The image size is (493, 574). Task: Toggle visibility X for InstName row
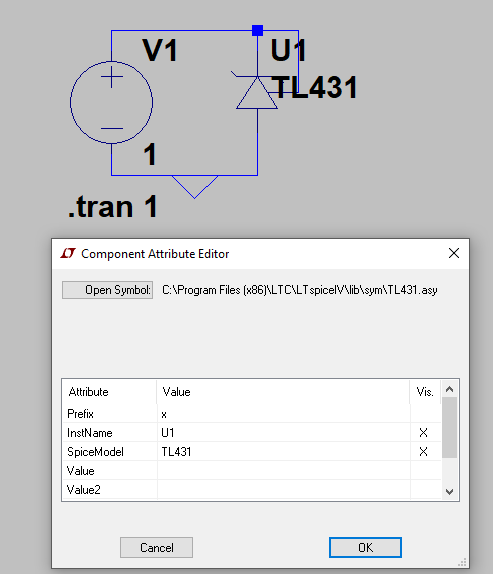click(423, 432)
